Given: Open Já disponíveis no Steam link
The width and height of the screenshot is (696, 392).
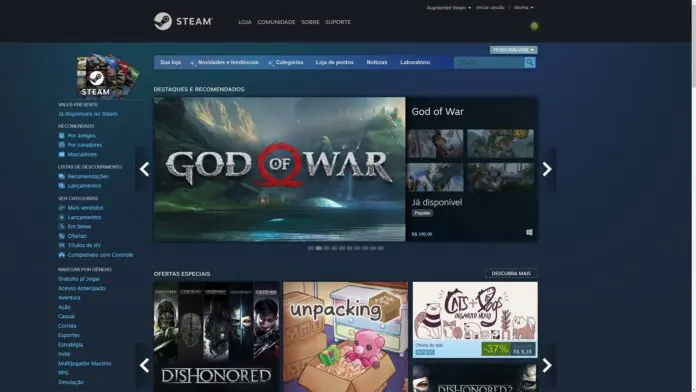Looking at the screenshot, I should 88,114.
